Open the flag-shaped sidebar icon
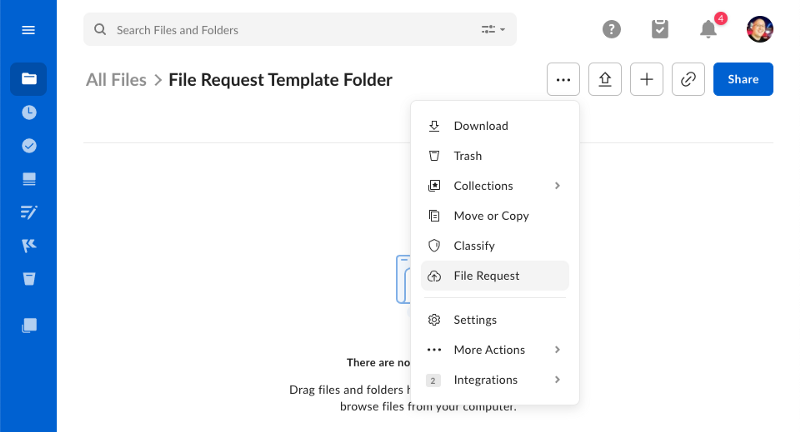Screen dimensions: 800x432 pos(29,246)
